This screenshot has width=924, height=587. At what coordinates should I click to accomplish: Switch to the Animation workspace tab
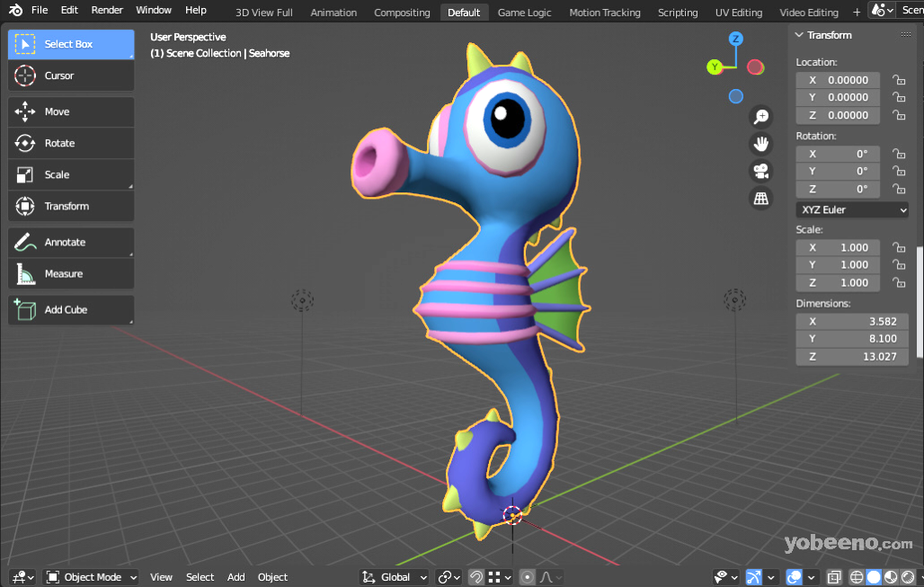tap(333, 13)
